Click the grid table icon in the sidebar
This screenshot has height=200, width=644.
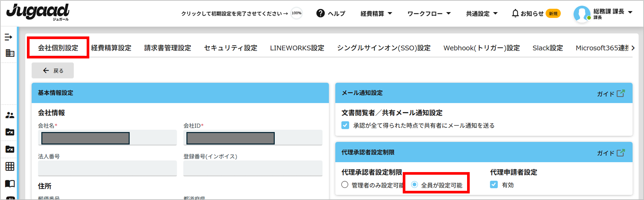[10, 167]
